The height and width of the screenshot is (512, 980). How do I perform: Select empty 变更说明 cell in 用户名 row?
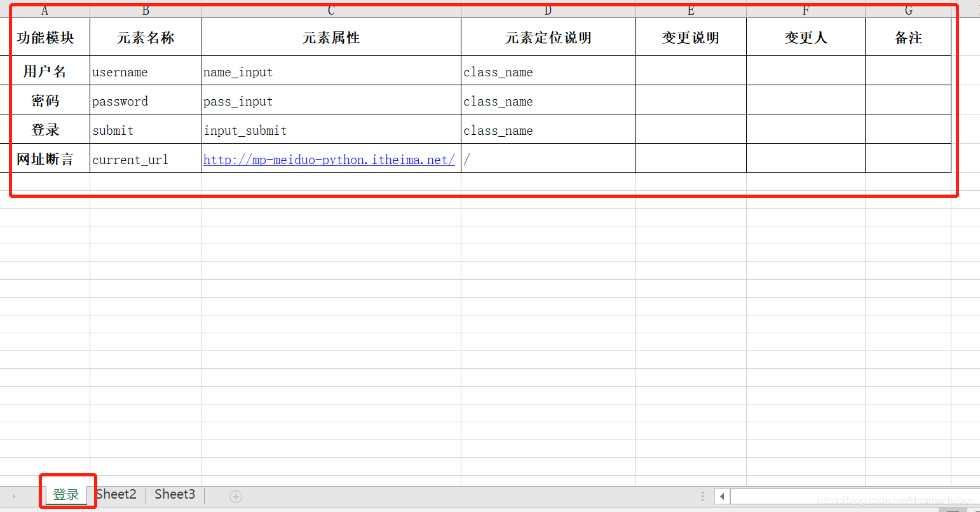point(691,71)
